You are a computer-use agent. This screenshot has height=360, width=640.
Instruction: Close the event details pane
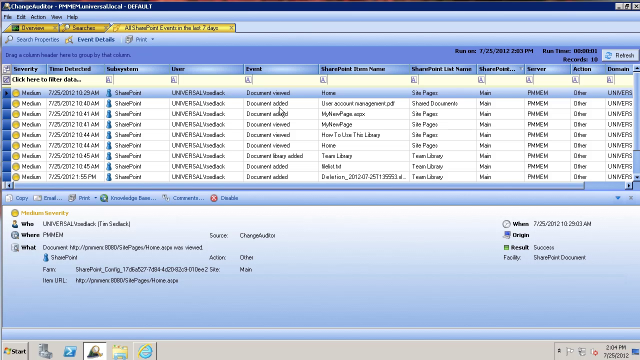click(631, 198)
